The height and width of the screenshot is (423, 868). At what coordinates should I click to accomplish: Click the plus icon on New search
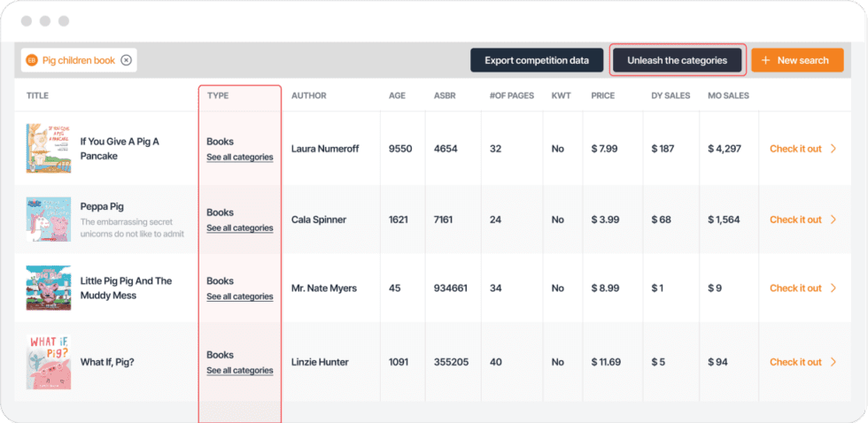765,60
